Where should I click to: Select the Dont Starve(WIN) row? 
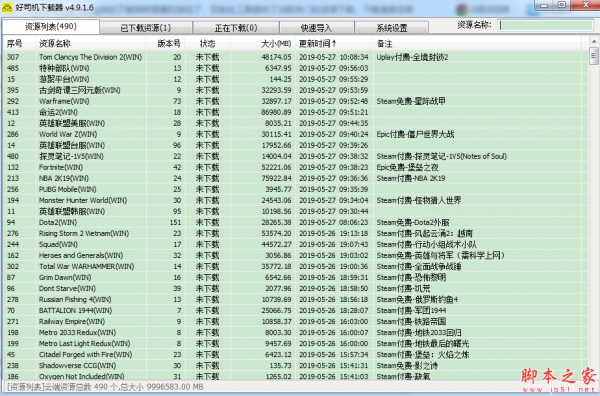pyautogui.click(x=295, y=288)
